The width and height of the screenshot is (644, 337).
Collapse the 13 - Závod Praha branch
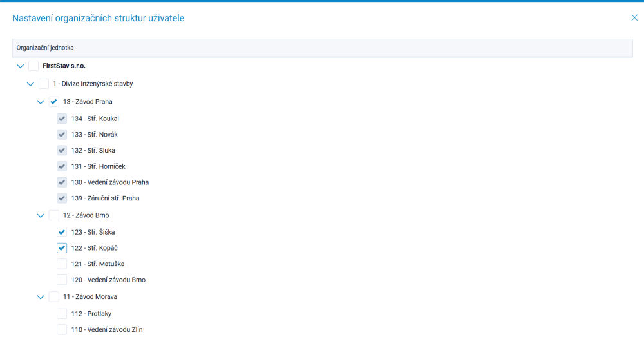40,102
